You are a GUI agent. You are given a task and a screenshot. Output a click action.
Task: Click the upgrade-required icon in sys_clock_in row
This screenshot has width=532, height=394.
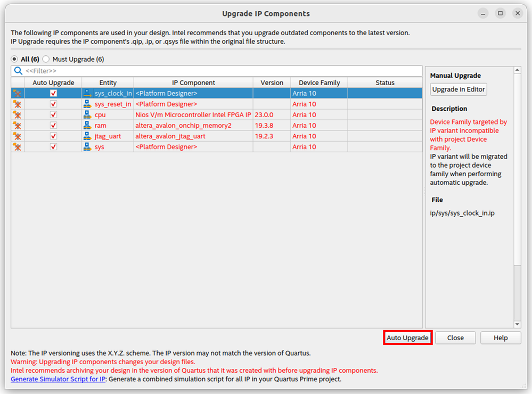pos(17,93)
